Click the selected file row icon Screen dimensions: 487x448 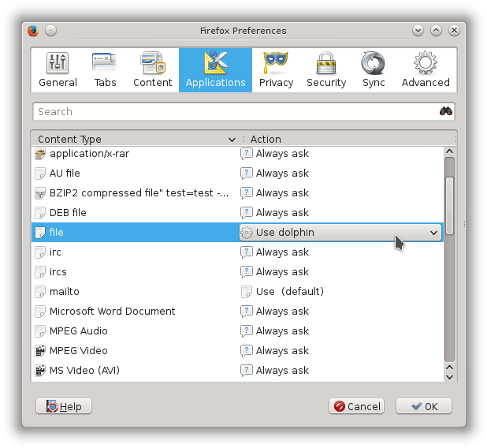coord(40,232)
